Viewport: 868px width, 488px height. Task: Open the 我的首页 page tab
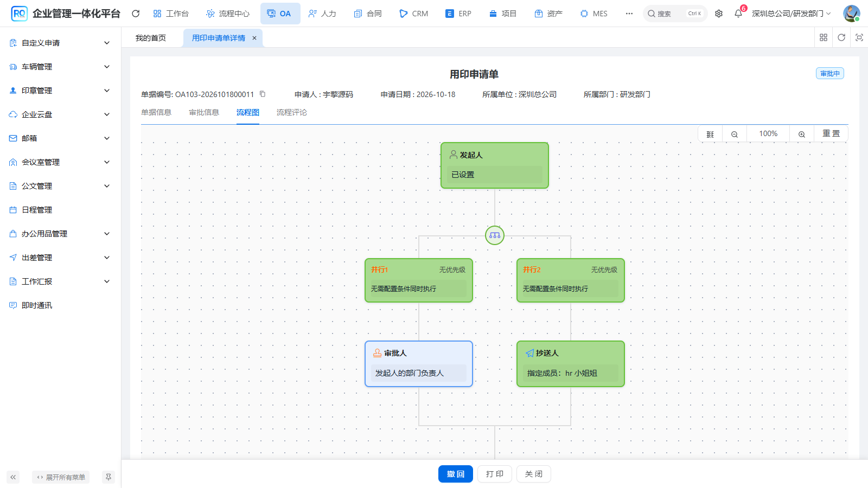pyautogui.click(x=151, y=38)
